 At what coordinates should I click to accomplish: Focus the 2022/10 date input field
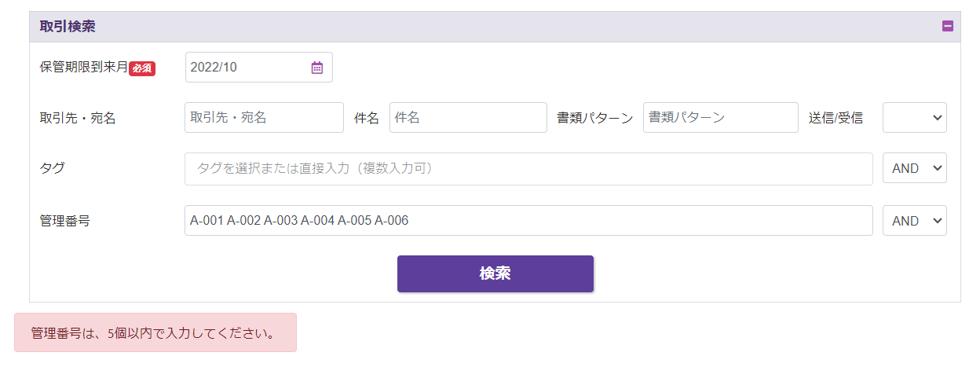click(247, 68)
